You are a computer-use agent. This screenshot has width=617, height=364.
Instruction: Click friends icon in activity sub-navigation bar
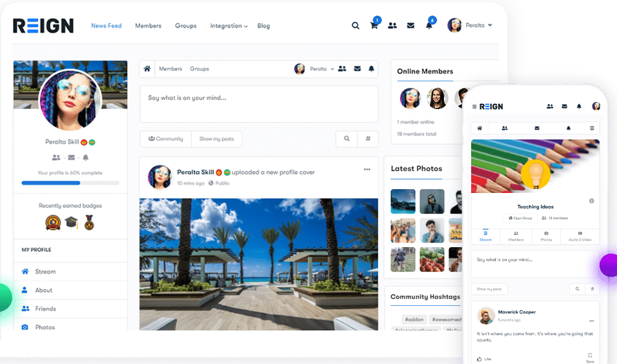click(342, 69)
